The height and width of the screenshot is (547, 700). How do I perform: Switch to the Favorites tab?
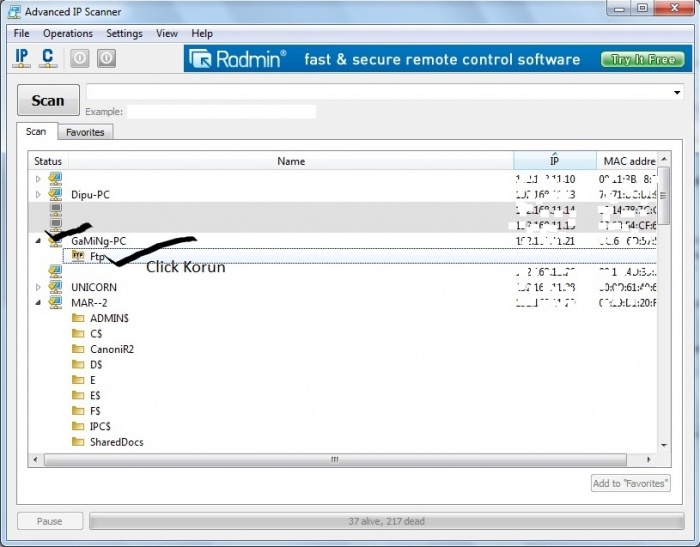point(85,132)
